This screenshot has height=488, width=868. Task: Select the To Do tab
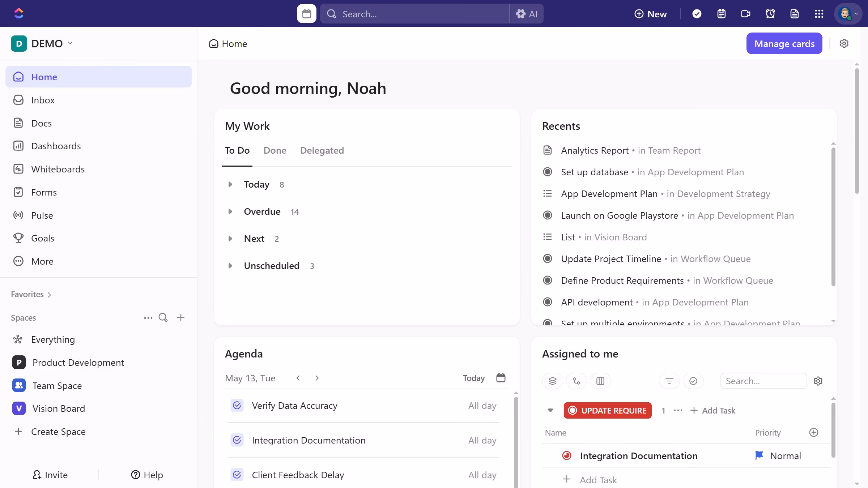[x=237, y=150]
